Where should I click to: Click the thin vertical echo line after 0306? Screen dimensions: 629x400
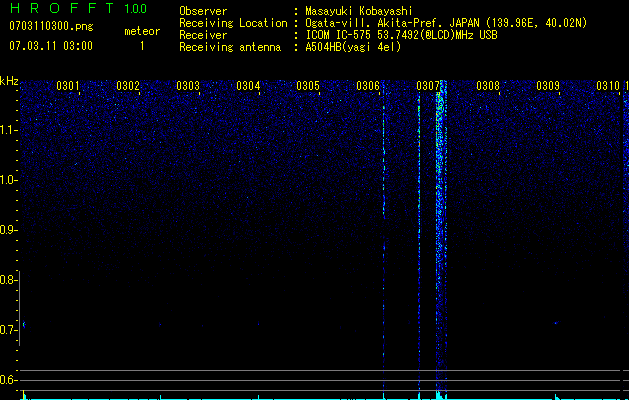pyautogui.click(x=384, y=241)
